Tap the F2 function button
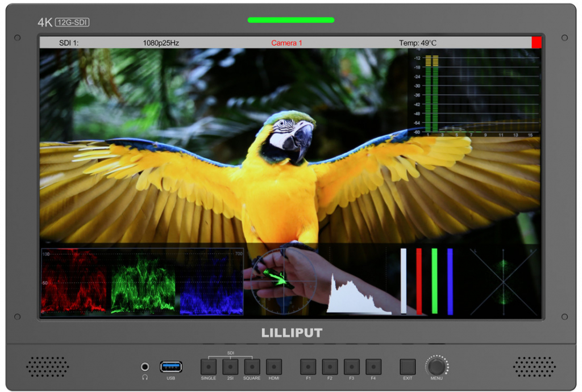The image size is (582, 392). pyautogui.click(x=330, y=367)
